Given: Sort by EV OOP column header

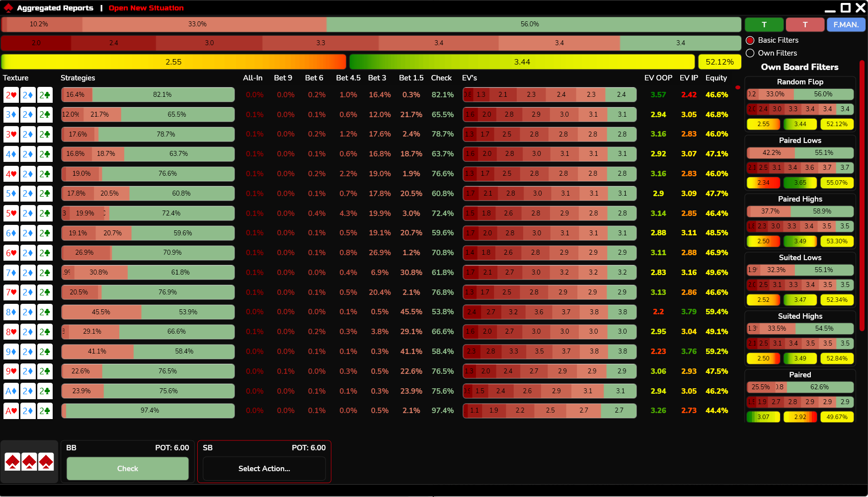Looking at the screenshot, I should 658,78.
